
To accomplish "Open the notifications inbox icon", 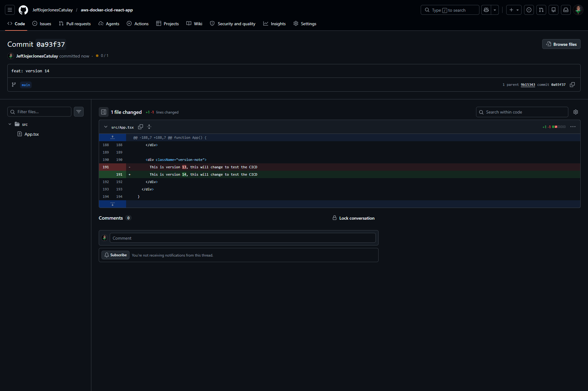I will point(566,10).
